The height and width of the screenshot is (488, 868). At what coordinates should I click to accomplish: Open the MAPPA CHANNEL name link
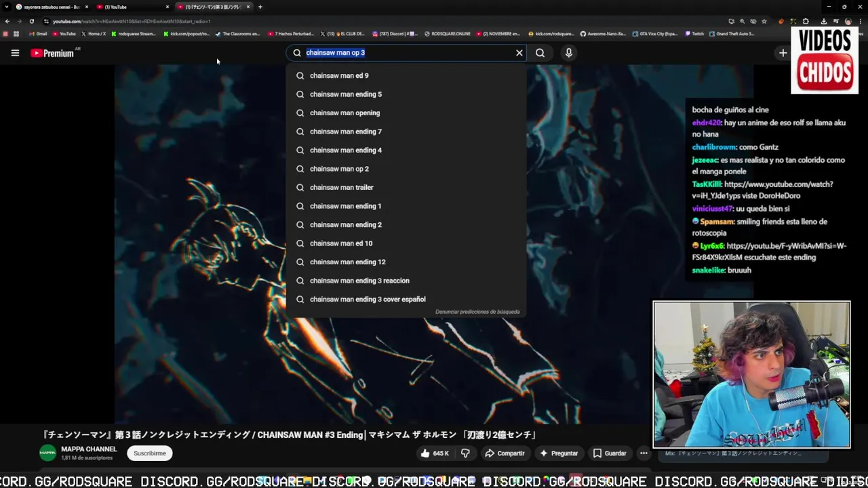click(x=89, y=449)
